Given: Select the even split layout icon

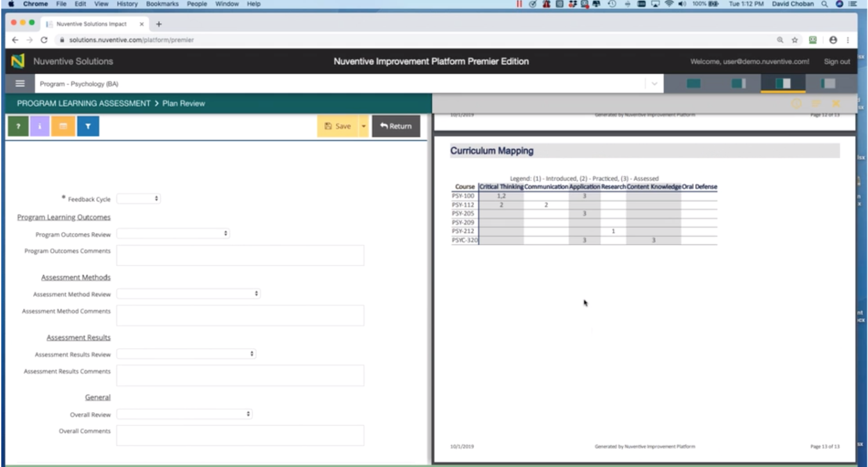Looking at the screenshot, I should 783,84.
